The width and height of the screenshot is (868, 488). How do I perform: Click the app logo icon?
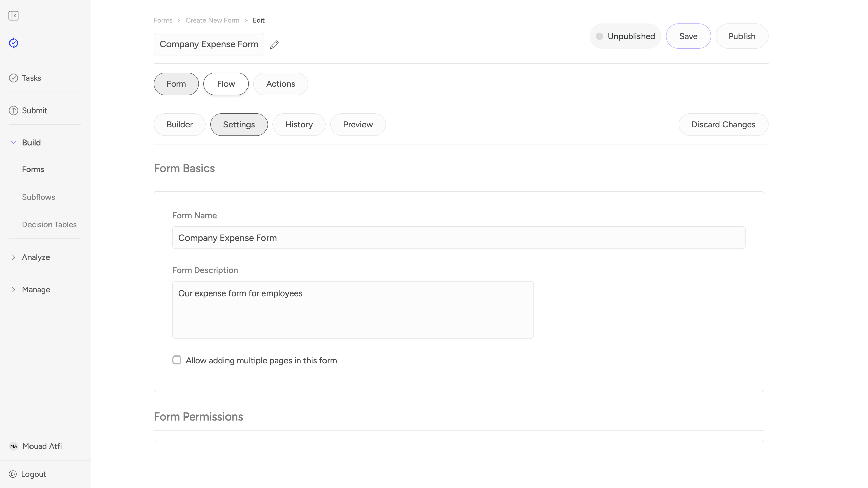[x=14, y=43]
